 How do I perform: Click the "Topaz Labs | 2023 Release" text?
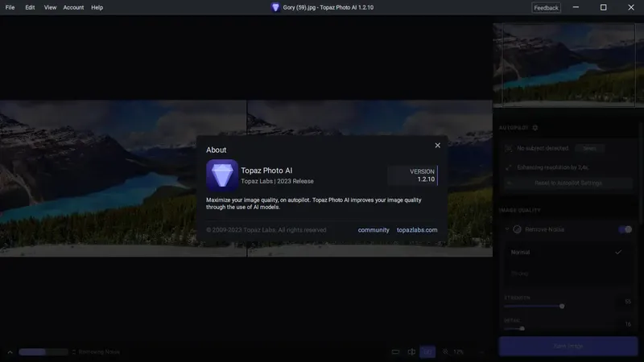277,181
